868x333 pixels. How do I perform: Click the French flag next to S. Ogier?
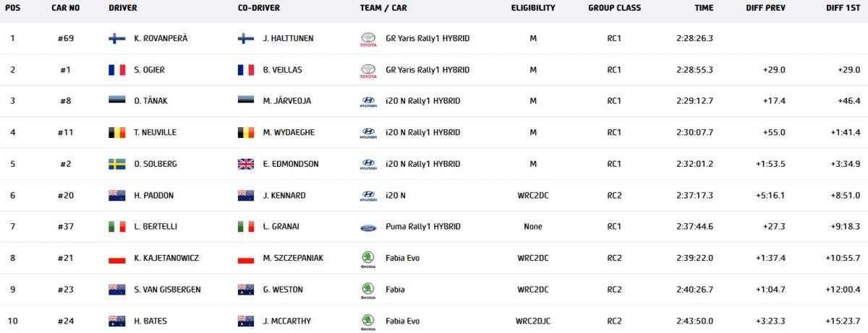click(116, 70)
